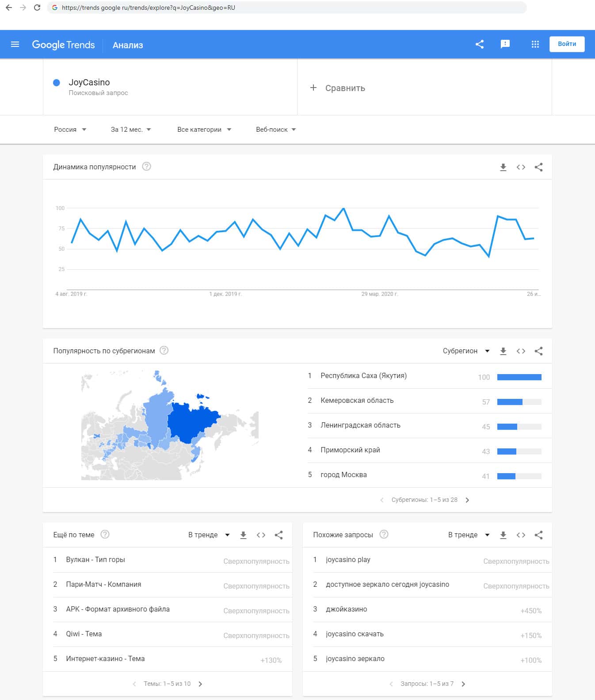Open the hamburger main menu
Image resolution: width=595 pixels, height=700 pixels.
pyautogui.click(x=15, y=44)
